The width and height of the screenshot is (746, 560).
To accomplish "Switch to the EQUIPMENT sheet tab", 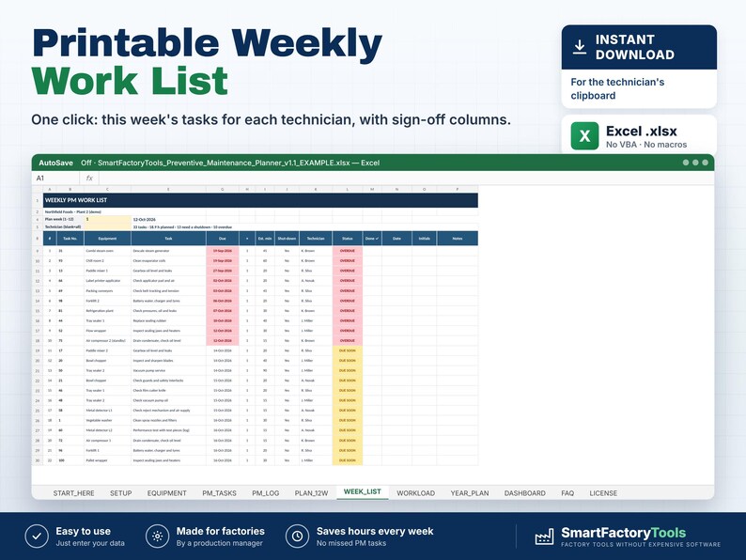I will tap(167, 493).
